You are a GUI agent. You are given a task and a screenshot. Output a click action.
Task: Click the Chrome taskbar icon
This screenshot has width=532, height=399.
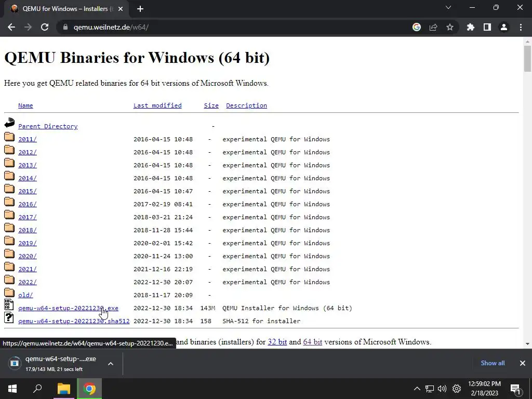pyautogui.click(x=89, y=389)
